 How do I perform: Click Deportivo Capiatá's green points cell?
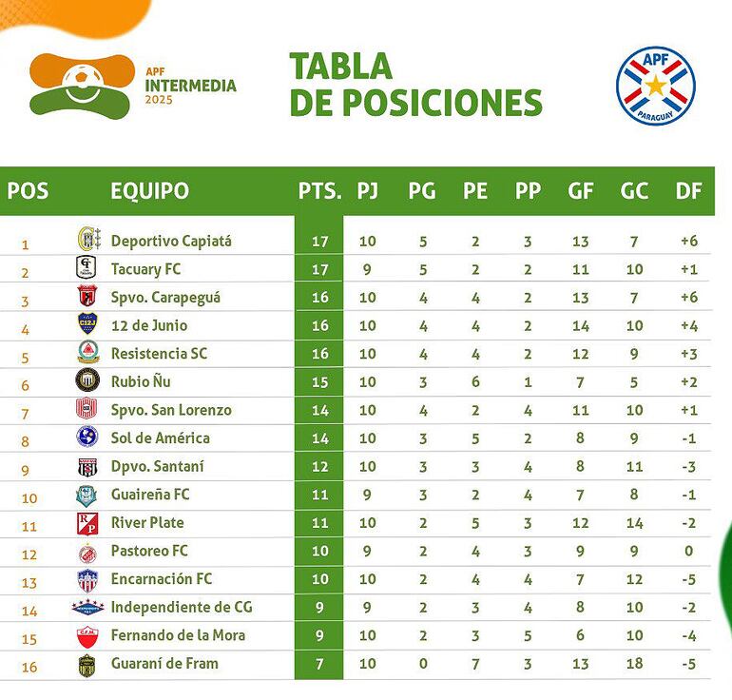(319, 241)
